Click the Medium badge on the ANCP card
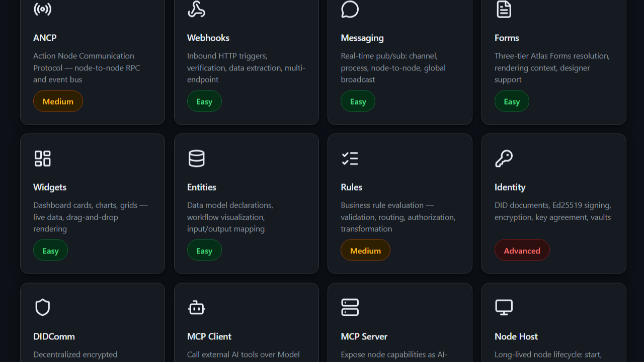 coord(58,101)
